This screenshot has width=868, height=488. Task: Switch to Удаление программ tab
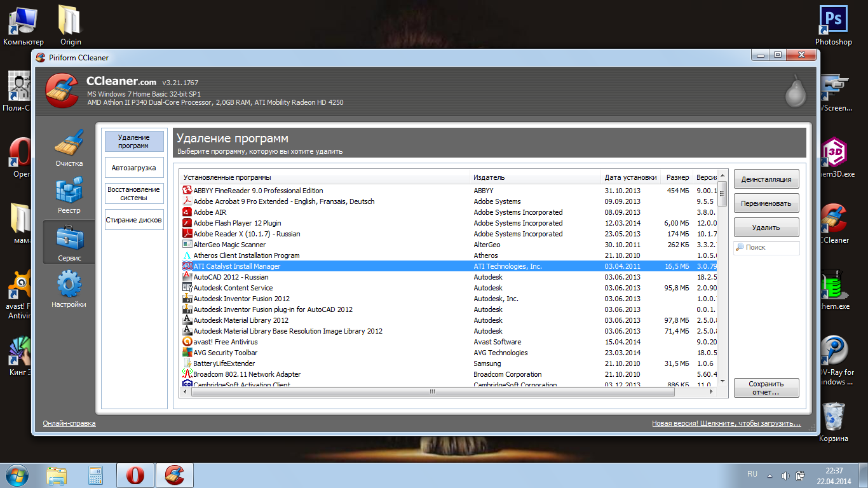(x=134, y=141)
